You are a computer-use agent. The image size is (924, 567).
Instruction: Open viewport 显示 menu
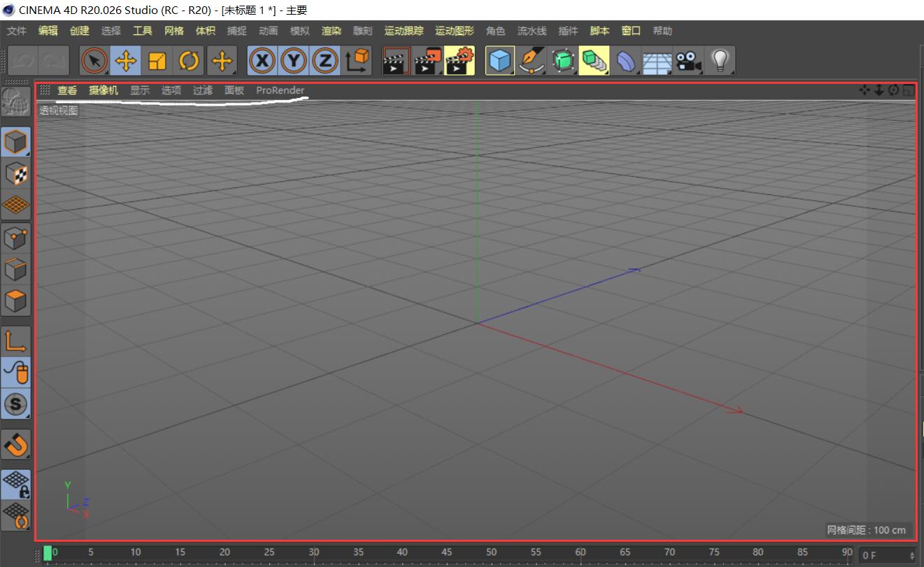pos(140,90)
